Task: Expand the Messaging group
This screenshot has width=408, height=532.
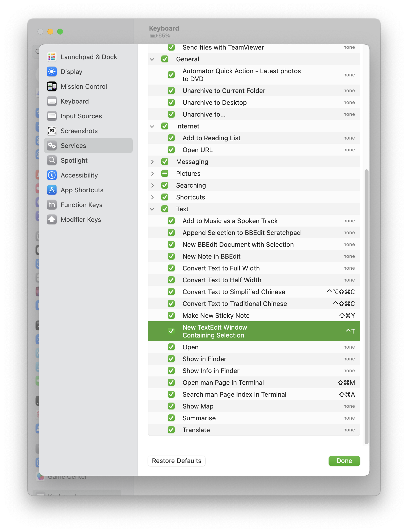Action: point(152,162)
